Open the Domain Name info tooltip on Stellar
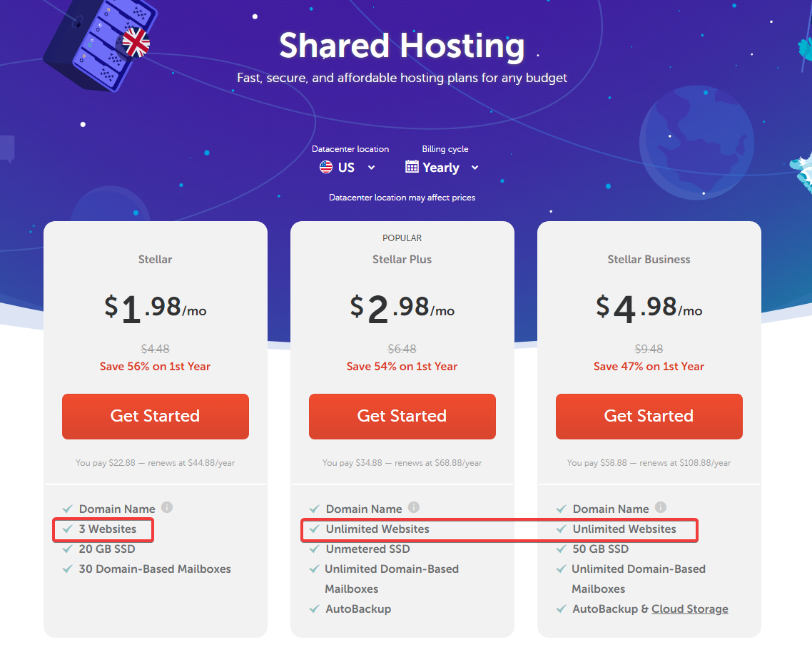This screenshot has height=657, width=812. pyautogui.click(x=167, y=507)
